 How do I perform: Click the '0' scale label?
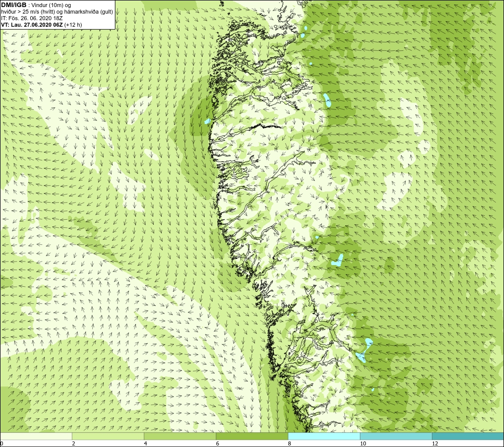(2, 443)
